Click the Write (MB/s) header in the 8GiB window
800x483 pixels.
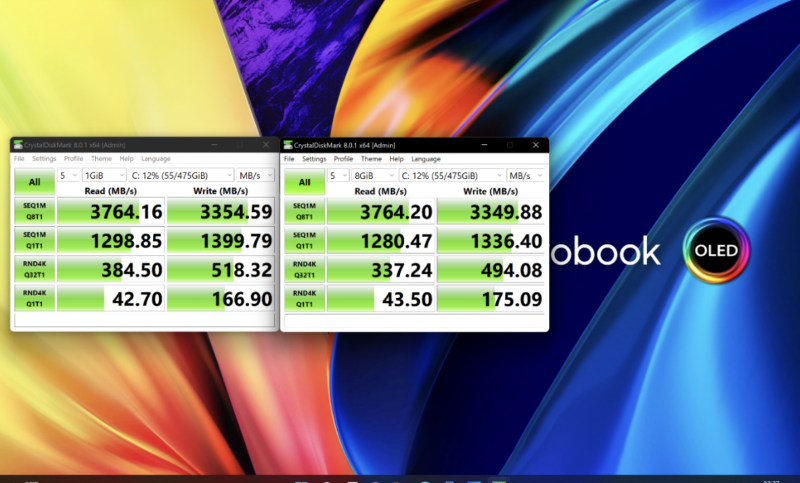click(491, 191)
